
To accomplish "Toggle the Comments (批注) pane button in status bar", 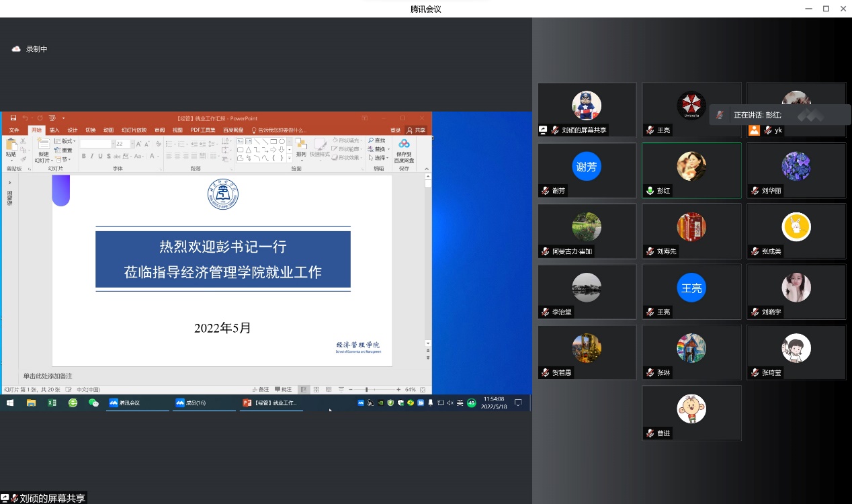I will click(x=282, y=389).
